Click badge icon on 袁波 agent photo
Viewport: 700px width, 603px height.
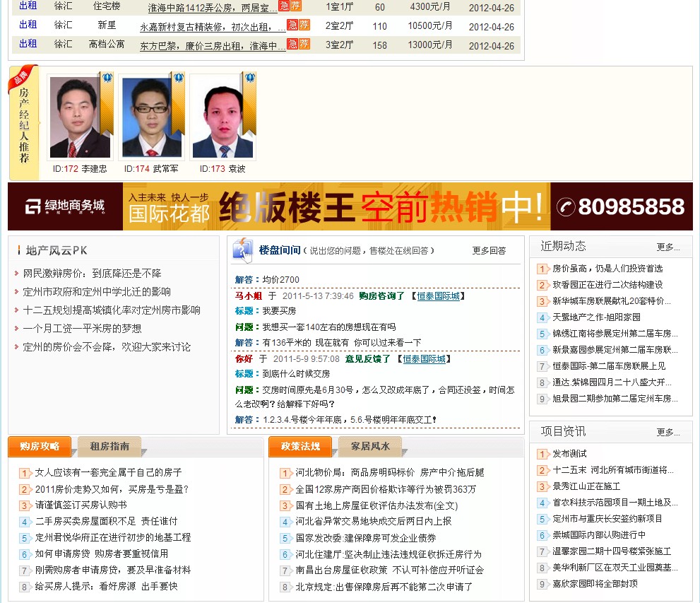pyautogui.click(x=250, y=78)
